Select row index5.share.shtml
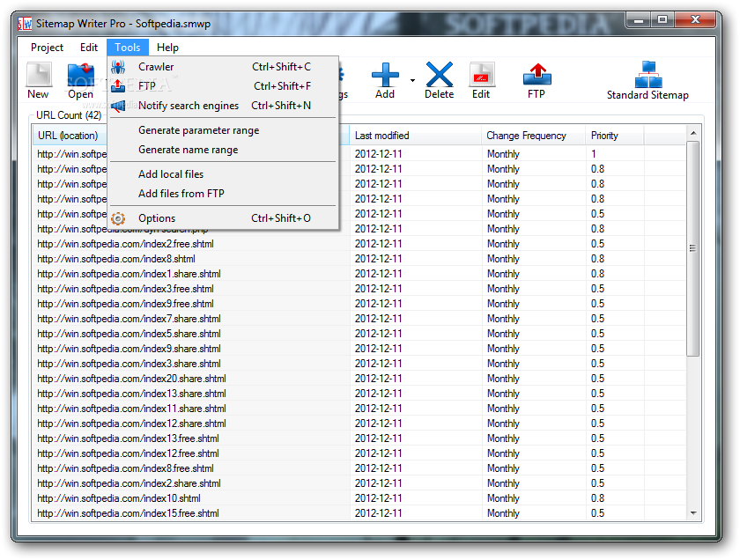 359,334
